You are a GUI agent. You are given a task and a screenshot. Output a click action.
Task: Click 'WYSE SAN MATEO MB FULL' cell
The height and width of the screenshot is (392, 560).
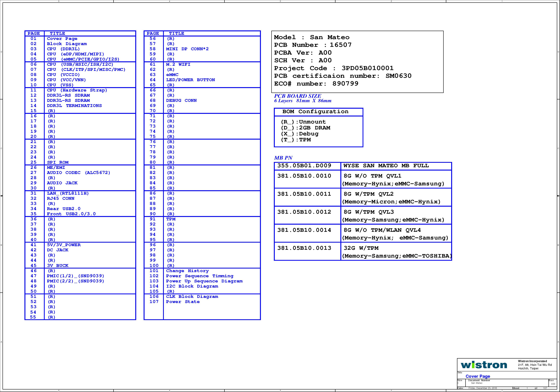tap(396, 166)
